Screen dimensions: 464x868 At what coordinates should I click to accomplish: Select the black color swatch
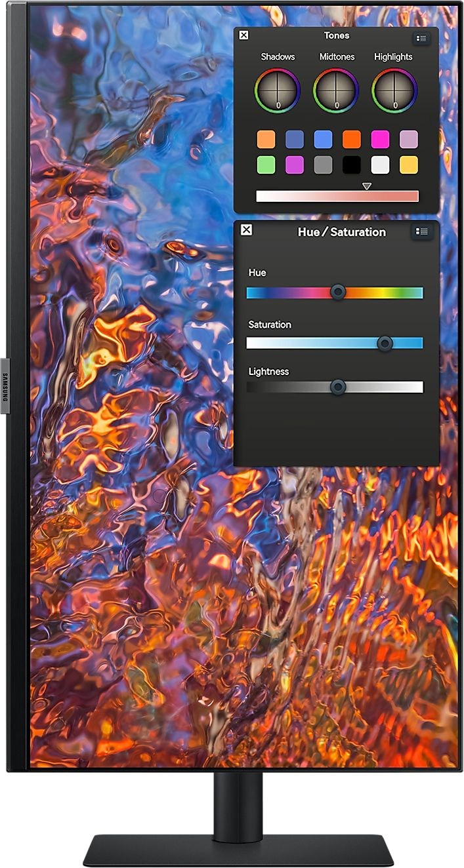click(352, 165)
